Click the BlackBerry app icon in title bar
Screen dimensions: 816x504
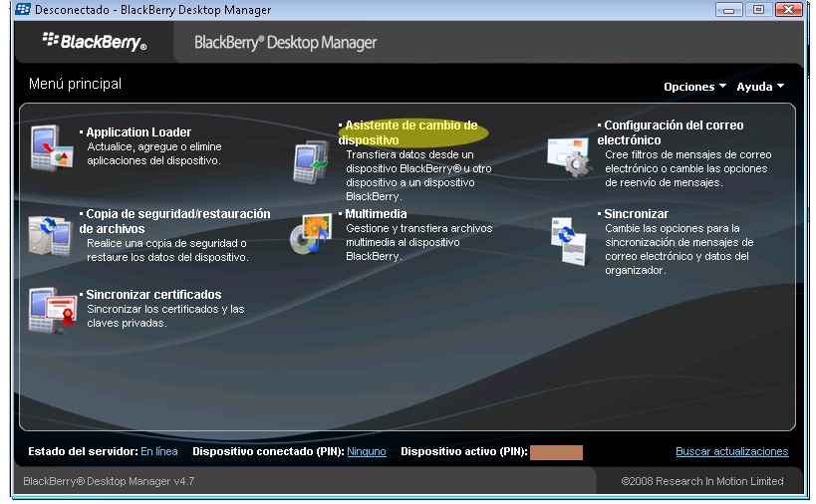click(x=22, y=9)
